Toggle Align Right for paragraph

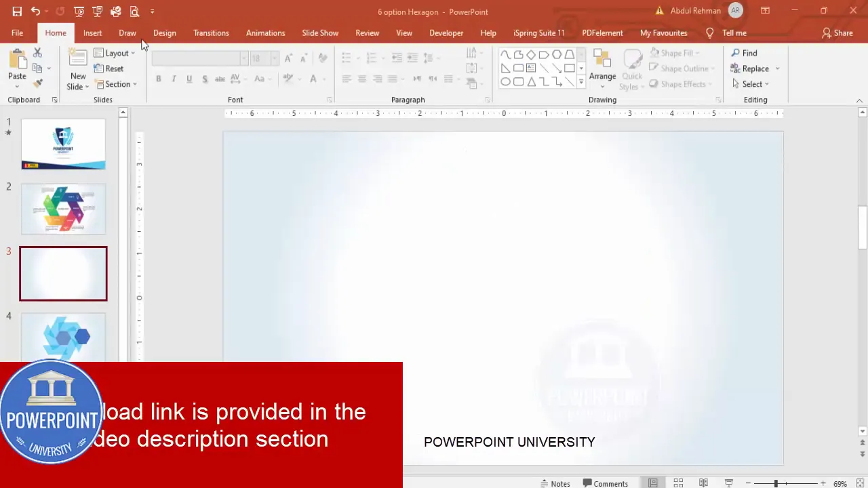pos(377,79)
